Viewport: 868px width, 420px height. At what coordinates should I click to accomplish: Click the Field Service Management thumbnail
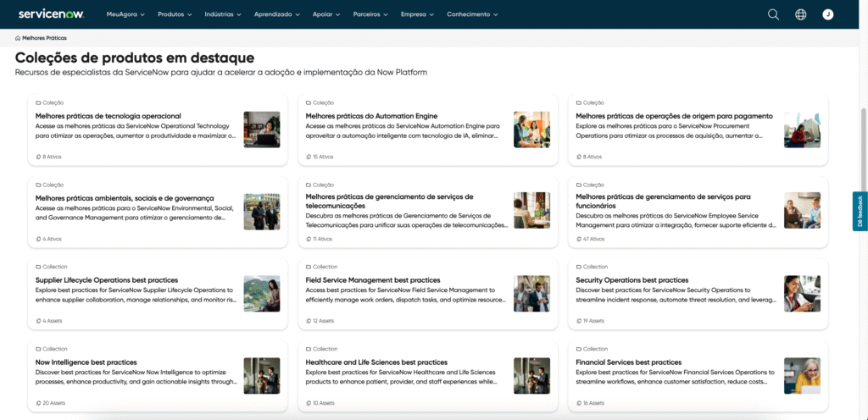(x=532, y=294)
